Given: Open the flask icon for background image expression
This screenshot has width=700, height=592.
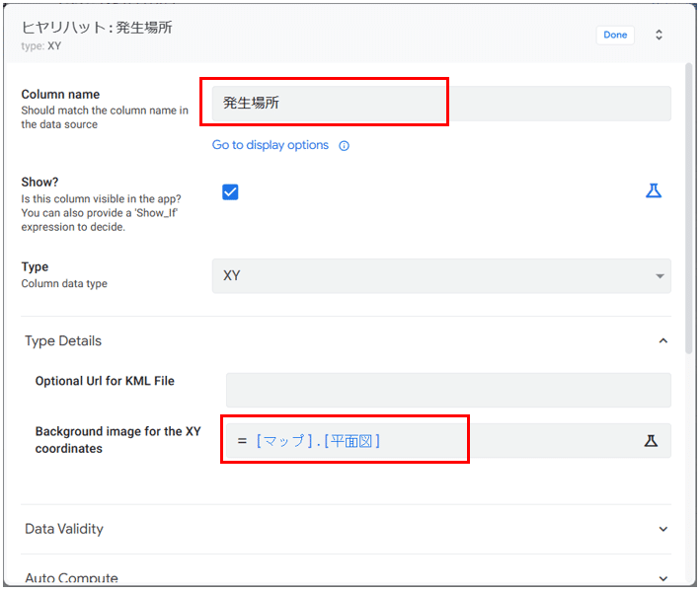Looking at the screenshot, I should [x=651, y=441].
